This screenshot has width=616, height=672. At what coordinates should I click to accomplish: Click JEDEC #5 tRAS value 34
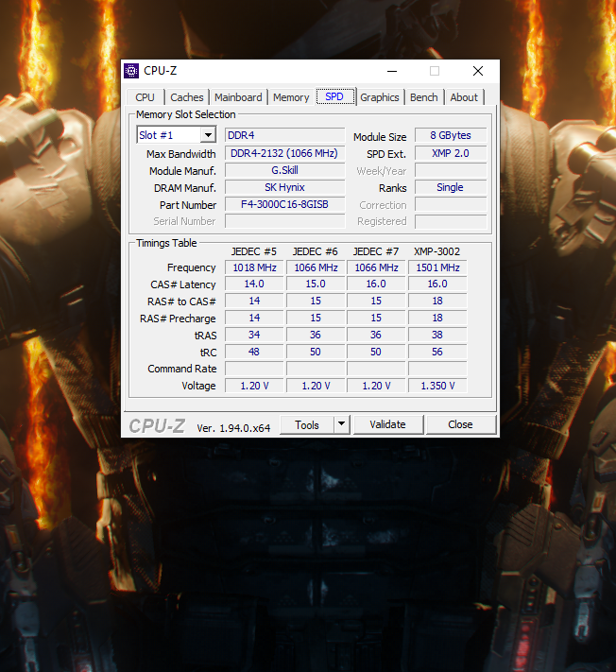[x=254, y=336]
